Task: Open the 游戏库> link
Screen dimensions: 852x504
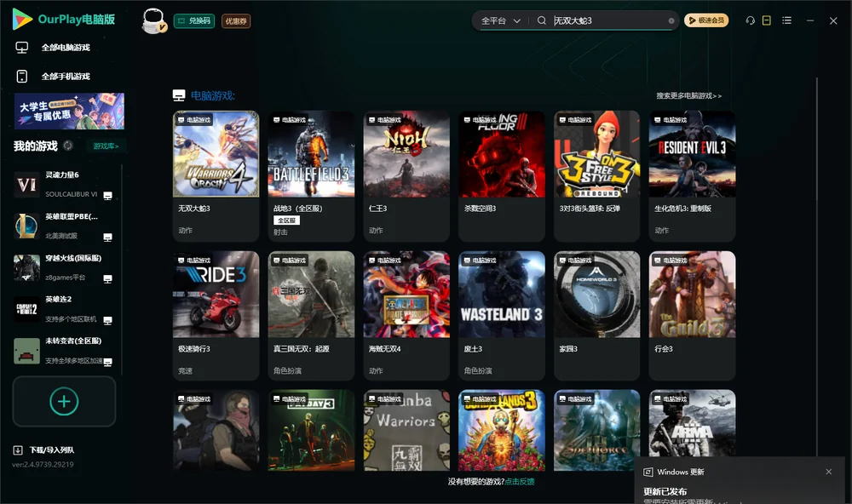Action: [106, 146]
